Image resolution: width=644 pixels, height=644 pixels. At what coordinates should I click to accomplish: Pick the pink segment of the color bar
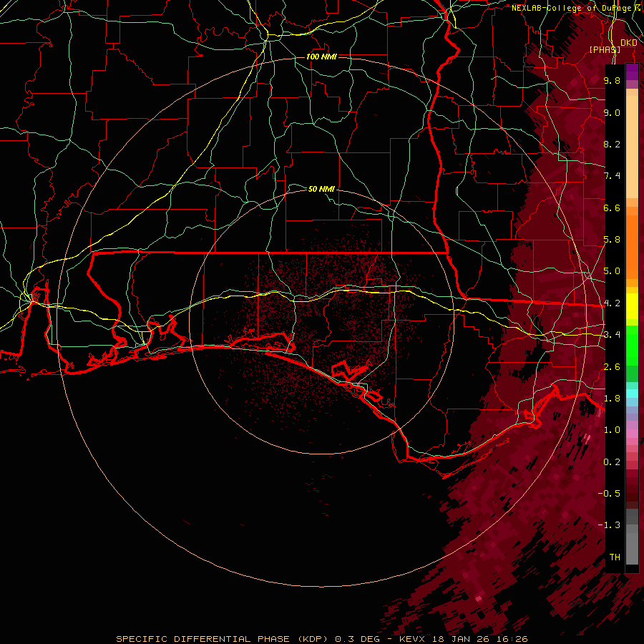632,434
